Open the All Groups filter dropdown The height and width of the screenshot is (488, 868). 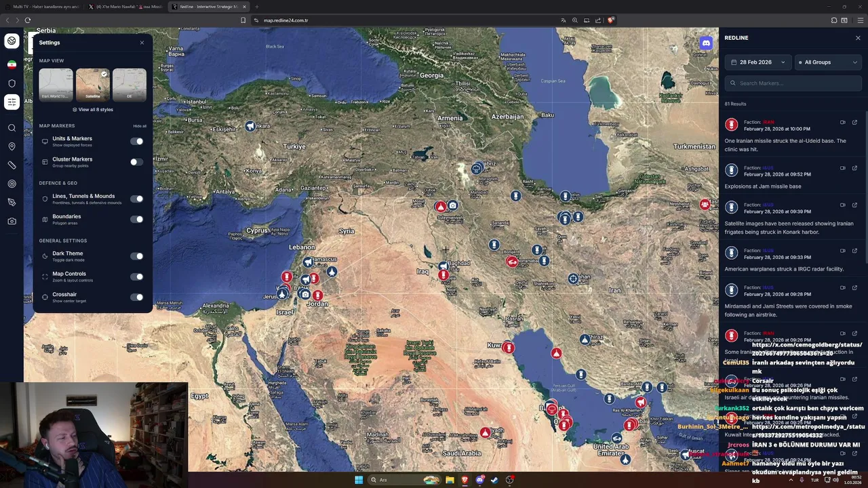[828, 62]
